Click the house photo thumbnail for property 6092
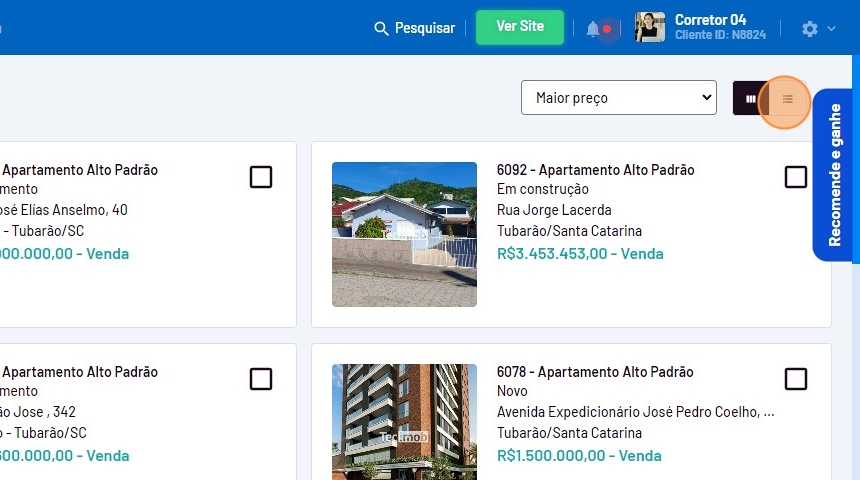860x480 pixels. click(404, 234)
